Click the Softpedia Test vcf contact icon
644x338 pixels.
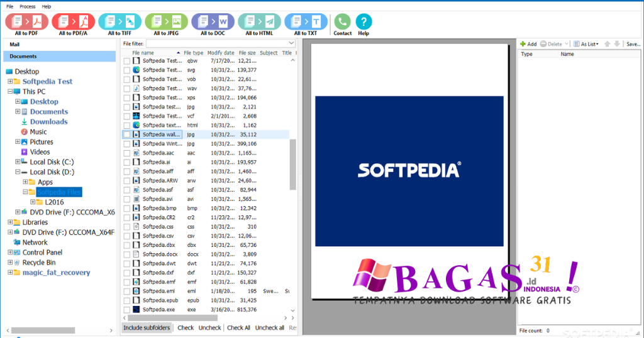tap(136, 116)
